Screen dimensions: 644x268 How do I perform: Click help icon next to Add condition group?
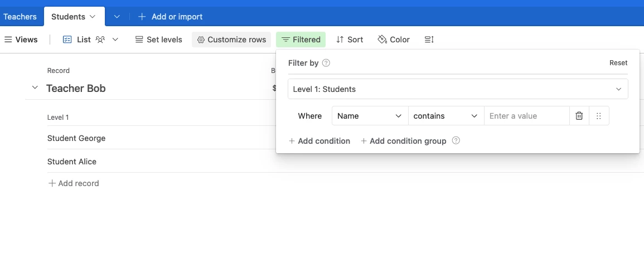click(456, 140)
